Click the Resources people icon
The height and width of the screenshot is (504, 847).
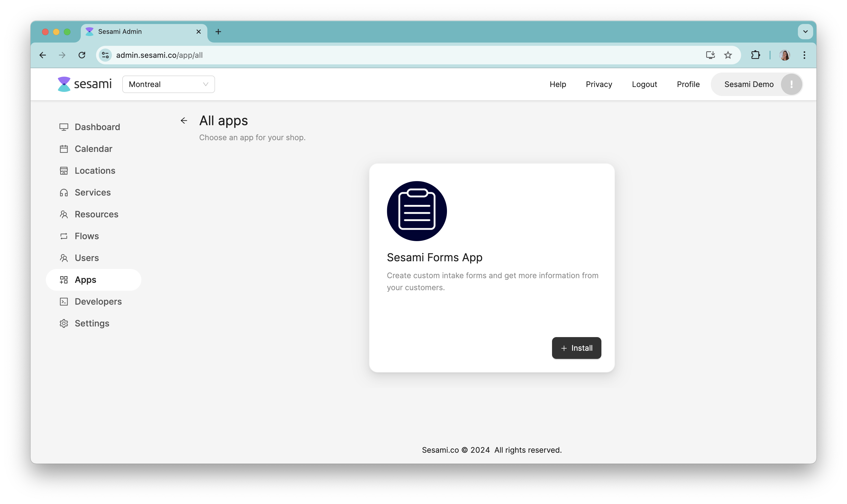click(64, 214)
